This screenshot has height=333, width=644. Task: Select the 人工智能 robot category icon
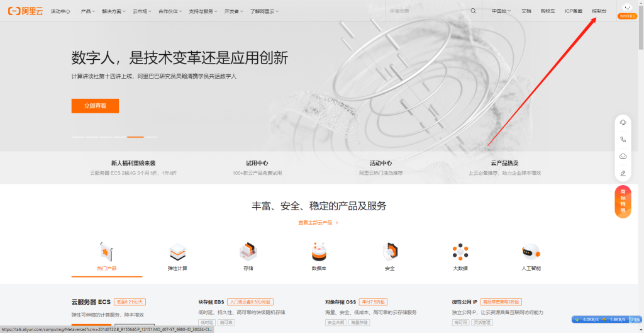click(531, 251)
